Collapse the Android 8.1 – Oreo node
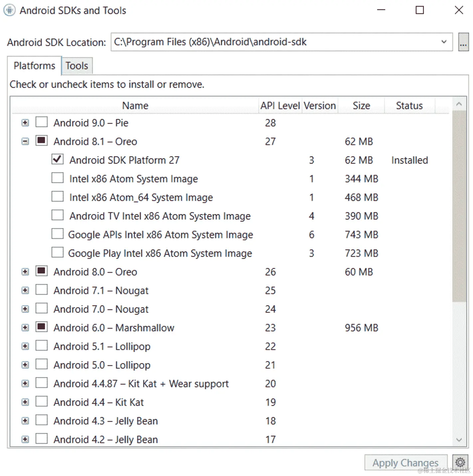The image size is (473, 476). tap(25, 141)
